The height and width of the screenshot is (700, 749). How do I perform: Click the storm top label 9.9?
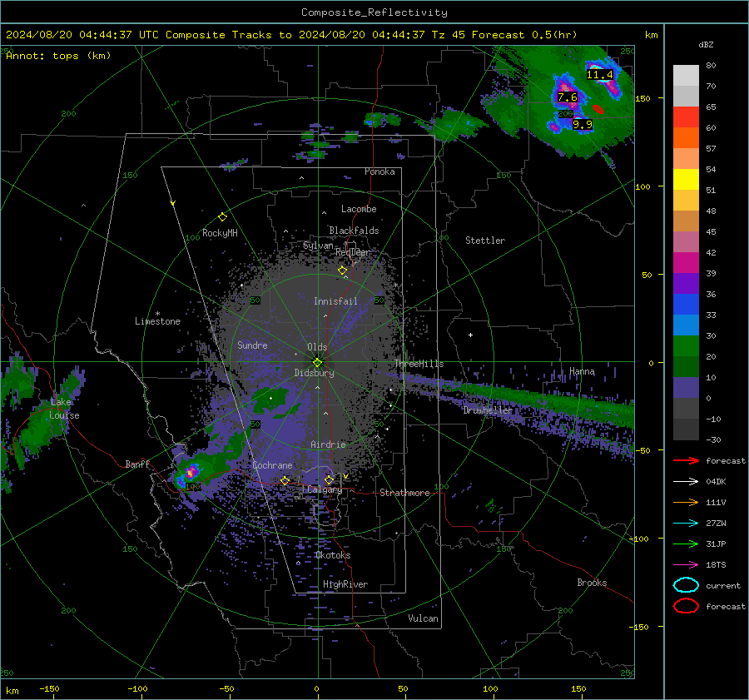click(583, 125)
